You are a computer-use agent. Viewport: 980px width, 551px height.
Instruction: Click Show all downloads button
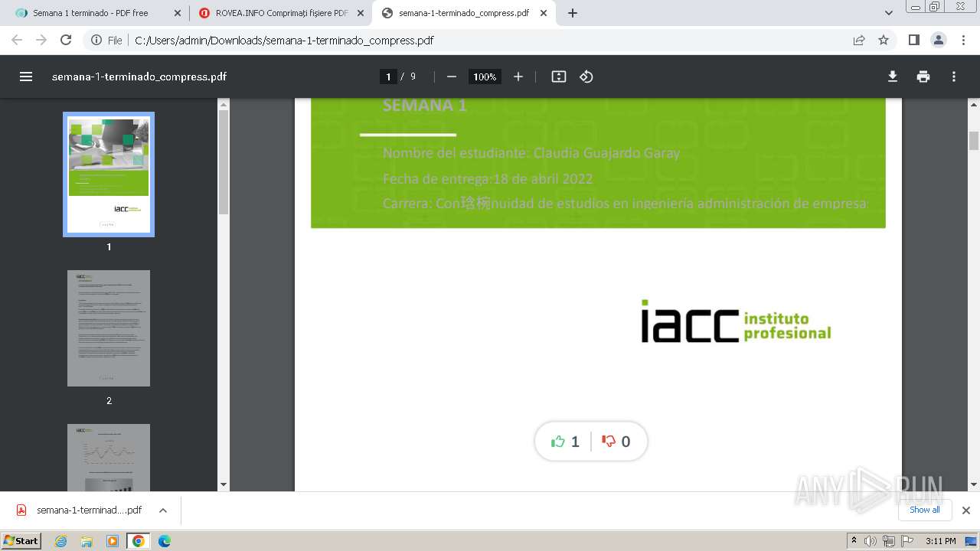click(x=925, y=510)
